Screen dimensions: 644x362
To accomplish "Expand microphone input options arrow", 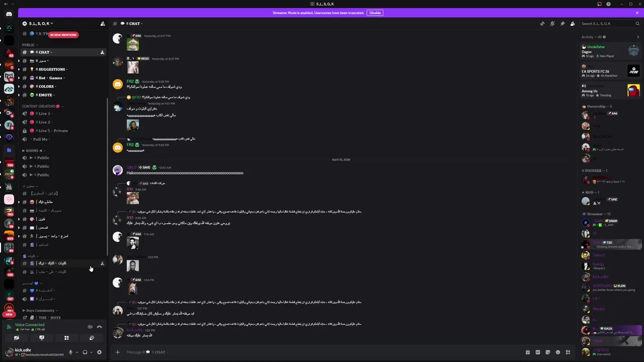I will 76,352.
